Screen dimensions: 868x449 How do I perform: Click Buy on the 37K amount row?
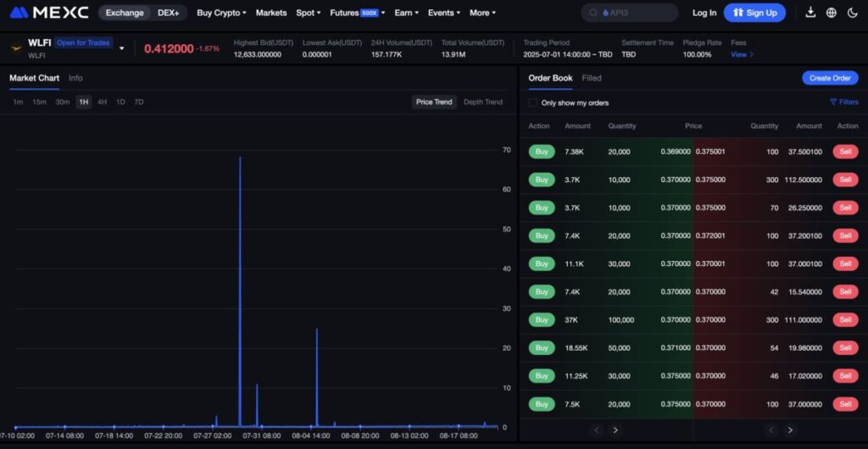(542, 319)
